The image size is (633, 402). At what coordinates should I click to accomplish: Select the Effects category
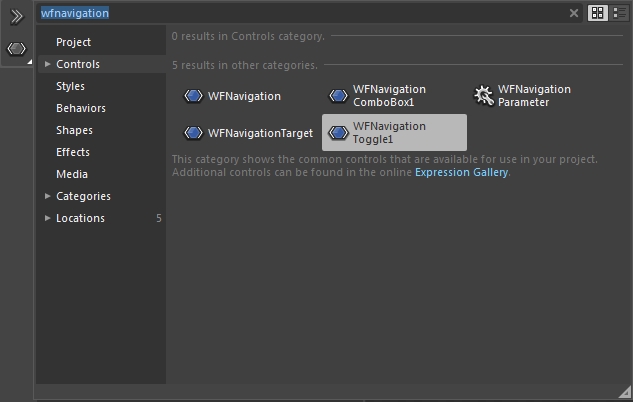click(x=73, y=152)
